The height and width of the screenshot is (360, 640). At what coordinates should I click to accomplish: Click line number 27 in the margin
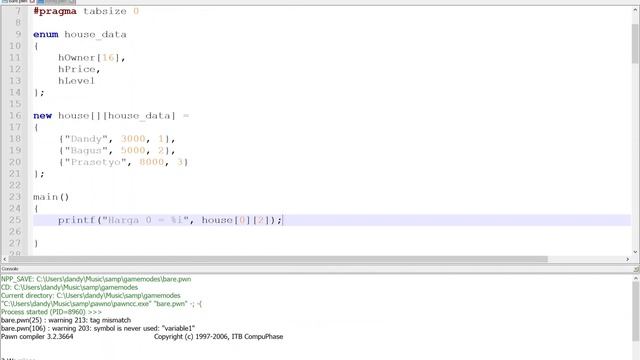(x=15, y=243)
